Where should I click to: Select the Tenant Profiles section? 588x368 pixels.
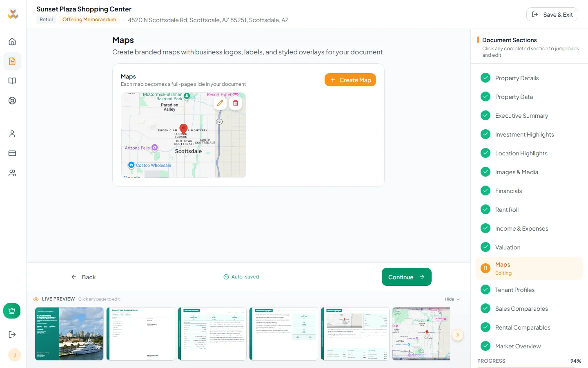[x=515, y=289]
